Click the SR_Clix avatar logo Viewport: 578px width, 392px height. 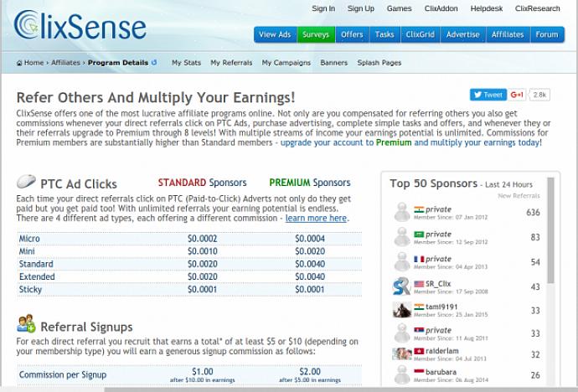click(402, 286)
